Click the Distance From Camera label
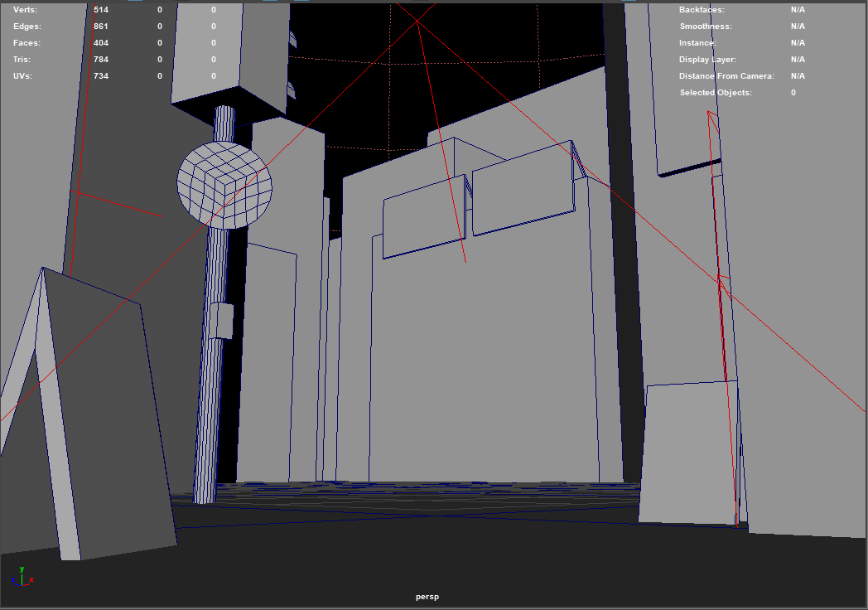This screenshot has width=868, height=610. click(x=726, y=76)
